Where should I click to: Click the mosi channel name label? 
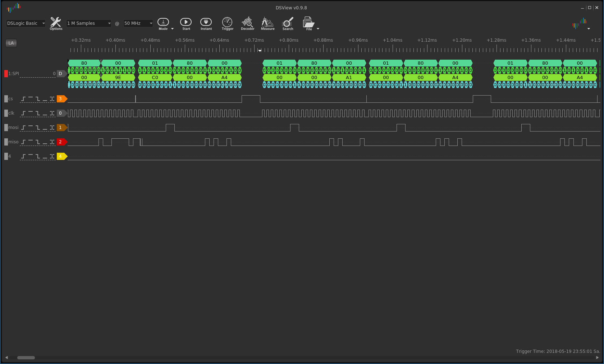point(13,128)
